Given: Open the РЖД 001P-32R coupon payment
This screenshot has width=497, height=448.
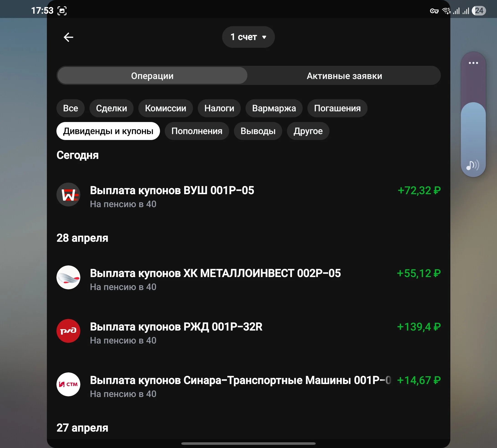Looking at the screenshot, I should [x=248, y=333].
